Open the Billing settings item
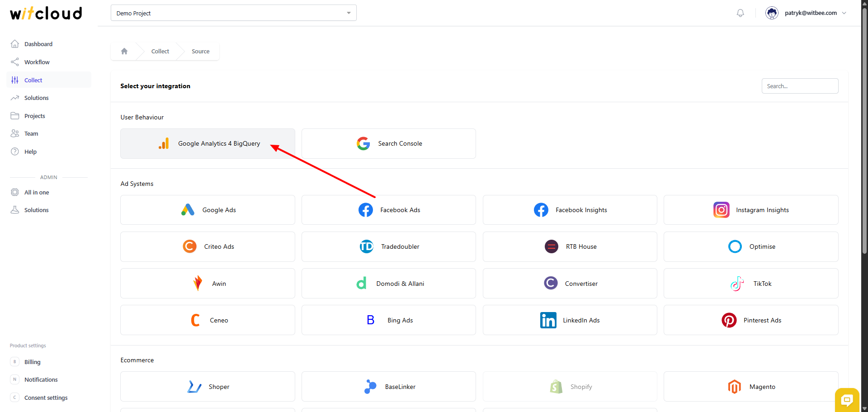This screenshot has height=412, width=868. (32, 362)
